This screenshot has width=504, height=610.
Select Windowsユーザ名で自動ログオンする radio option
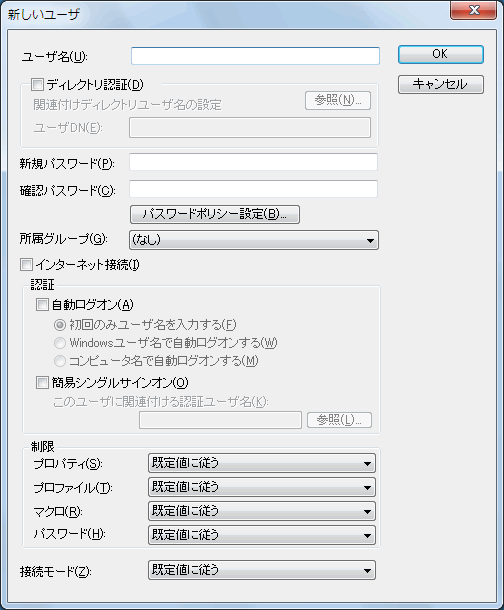(x=60, y=343)
